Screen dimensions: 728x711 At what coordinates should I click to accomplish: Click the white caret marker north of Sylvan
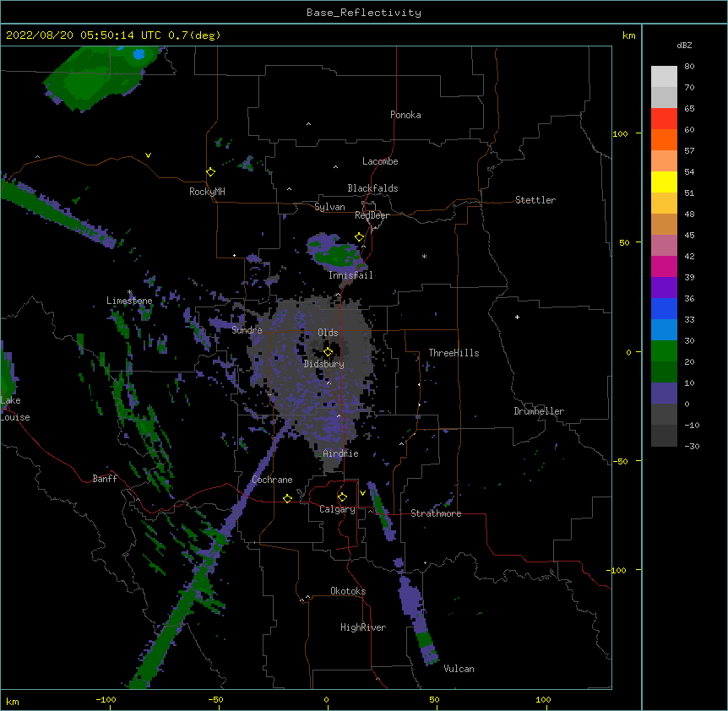289,189
